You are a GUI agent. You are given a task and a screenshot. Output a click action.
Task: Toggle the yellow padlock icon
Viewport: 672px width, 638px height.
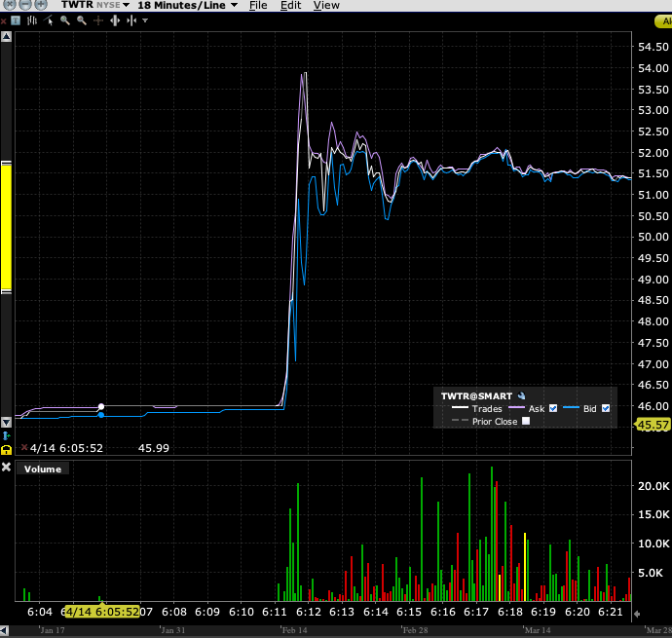(x=6, y=450)
